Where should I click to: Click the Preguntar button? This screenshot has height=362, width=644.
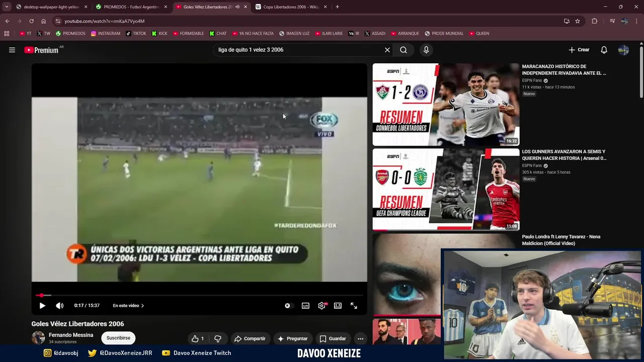point(292,339)
